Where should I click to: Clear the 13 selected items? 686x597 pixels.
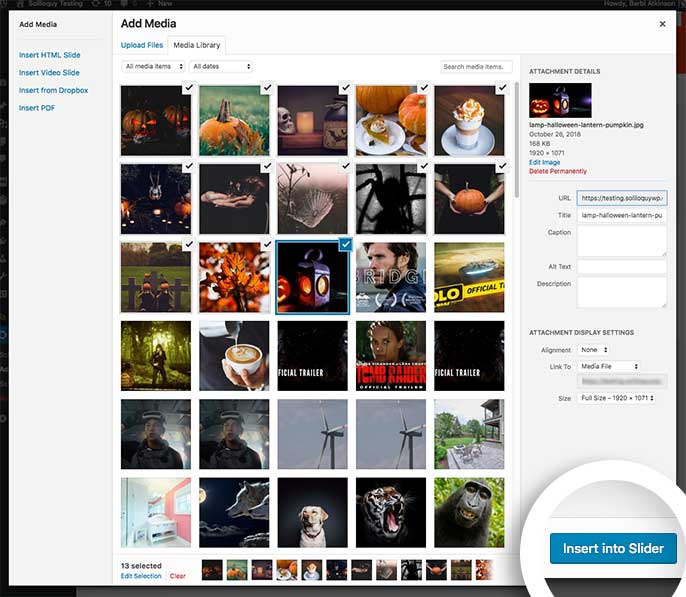[178, 576]
